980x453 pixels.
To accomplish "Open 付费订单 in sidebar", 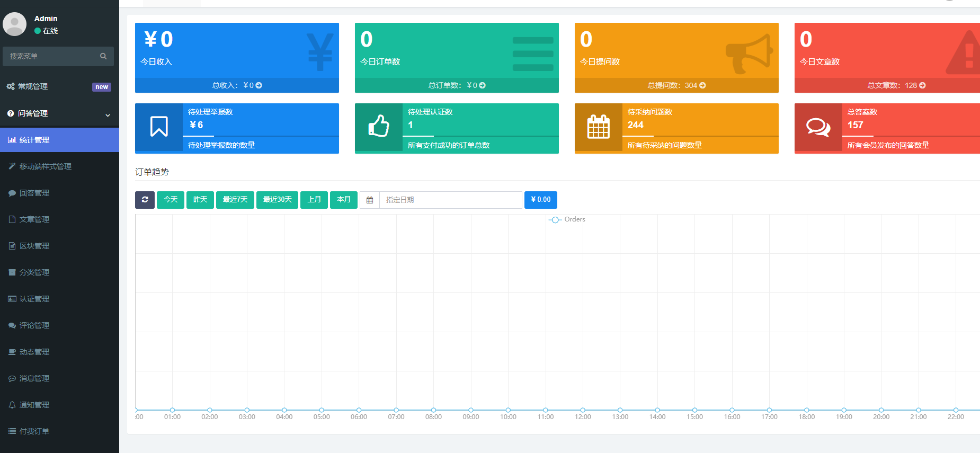I will click(59, 431).
